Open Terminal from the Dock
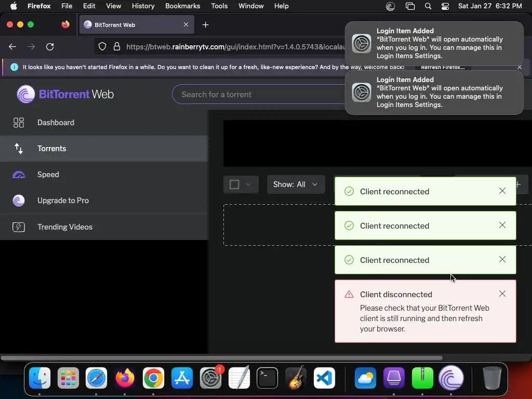 pos(268,378)
